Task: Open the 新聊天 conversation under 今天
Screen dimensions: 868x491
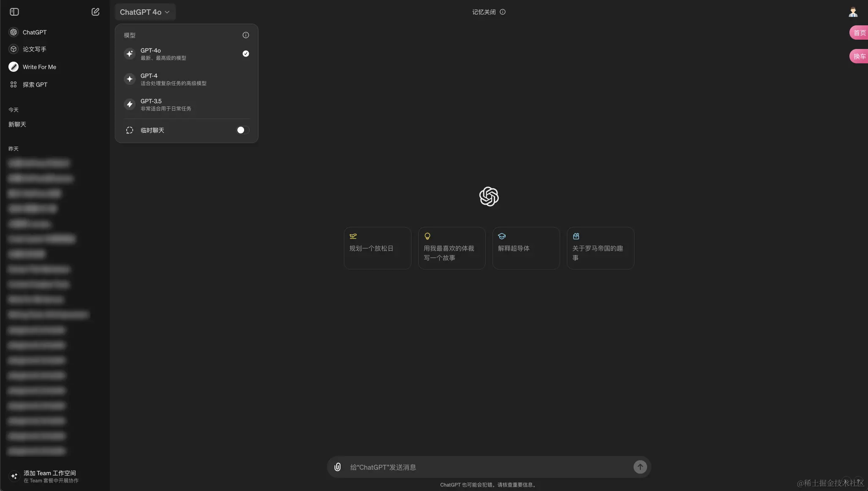Action: [x=17, y=124]
